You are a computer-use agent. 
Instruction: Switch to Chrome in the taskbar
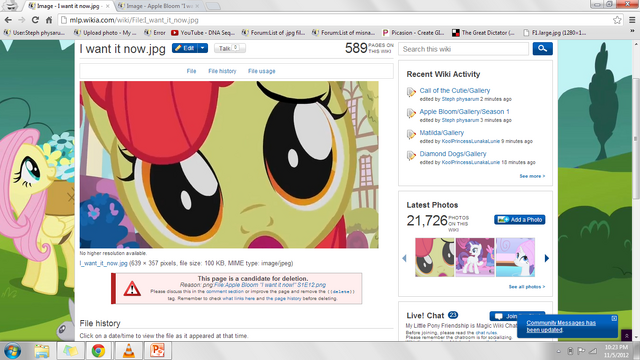coord(98,351)
